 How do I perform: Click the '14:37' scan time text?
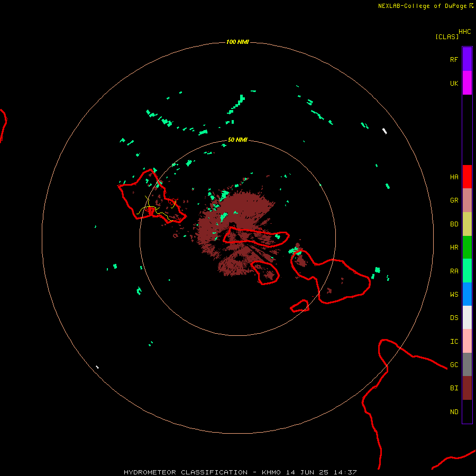[345, 472]
